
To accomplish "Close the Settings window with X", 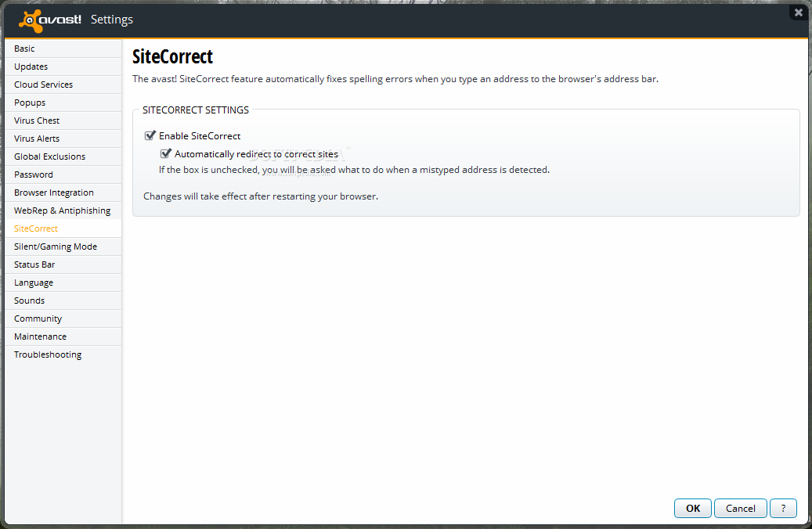I will [x=798, y=13].
